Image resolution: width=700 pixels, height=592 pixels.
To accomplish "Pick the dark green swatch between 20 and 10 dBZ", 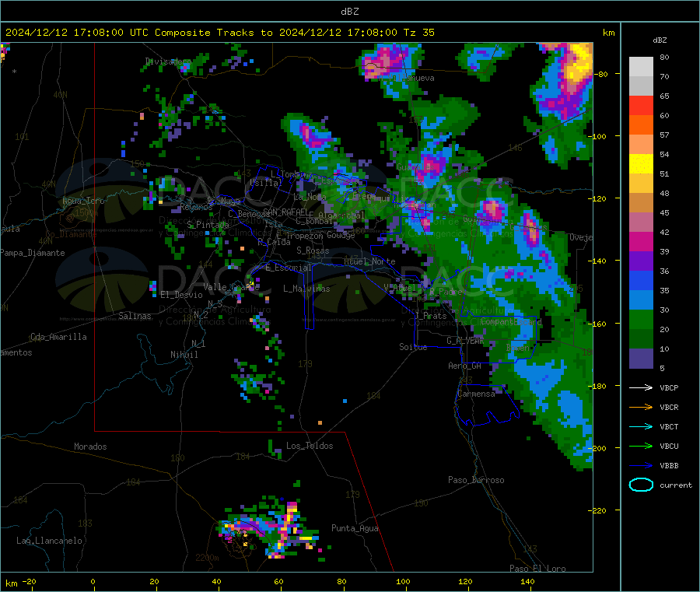I will click(641, 339).
